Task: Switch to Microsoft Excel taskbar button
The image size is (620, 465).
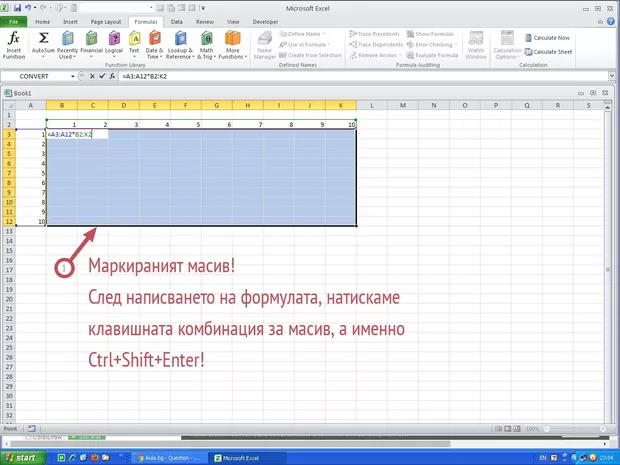Action: (x=245, y=458)
